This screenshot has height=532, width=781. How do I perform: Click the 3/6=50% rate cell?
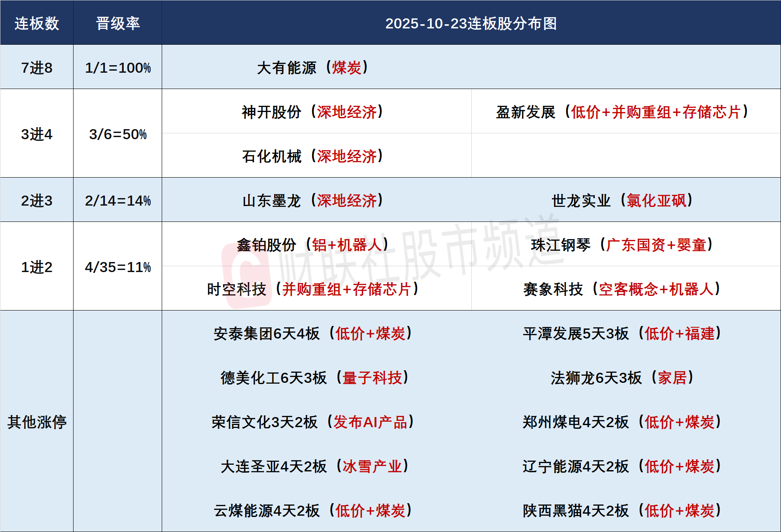(x=118, y=134)
